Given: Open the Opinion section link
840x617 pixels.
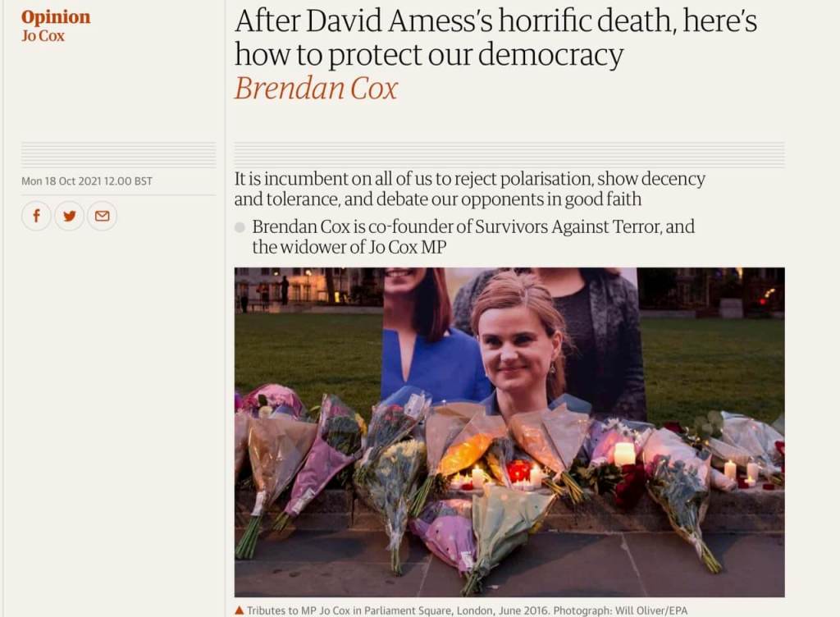Looking at the screenshot, I should click(x=56, y=16).
